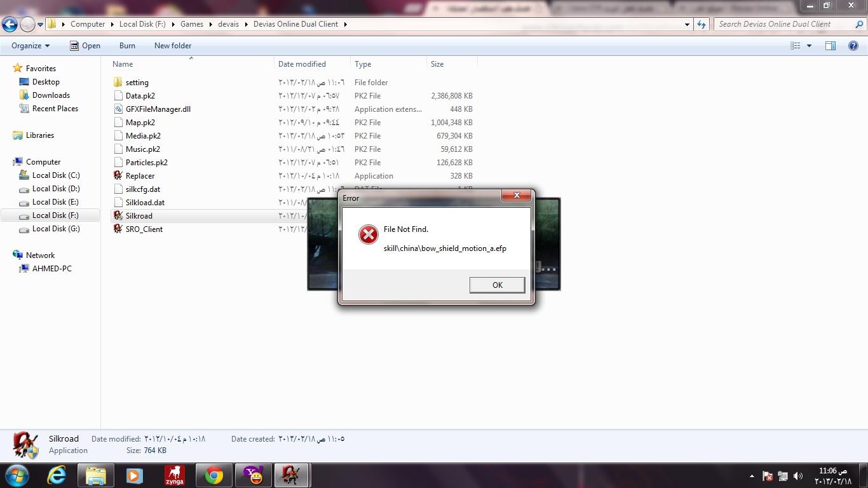Image resolution: width=868 pixels, height=488 pixels.
Task: Open recent pages dropdown next to Forward
Action: (41, 25)
